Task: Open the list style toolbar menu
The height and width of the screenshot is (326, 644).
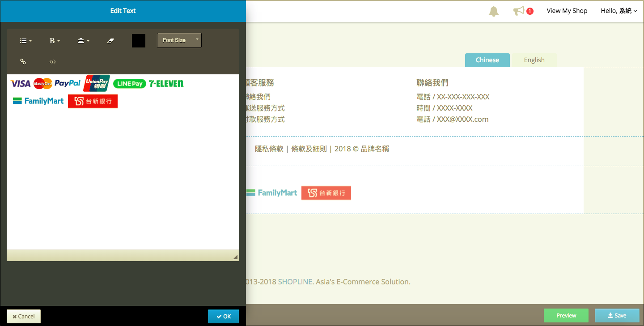Action: tap(25, 41)
